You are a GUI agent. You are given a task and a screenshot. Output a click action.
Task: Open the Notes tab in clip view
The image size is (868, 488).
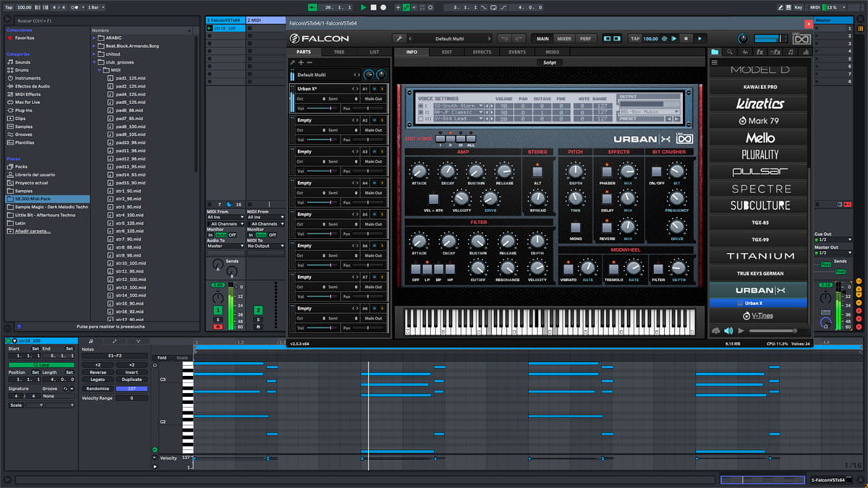[90, 341]
